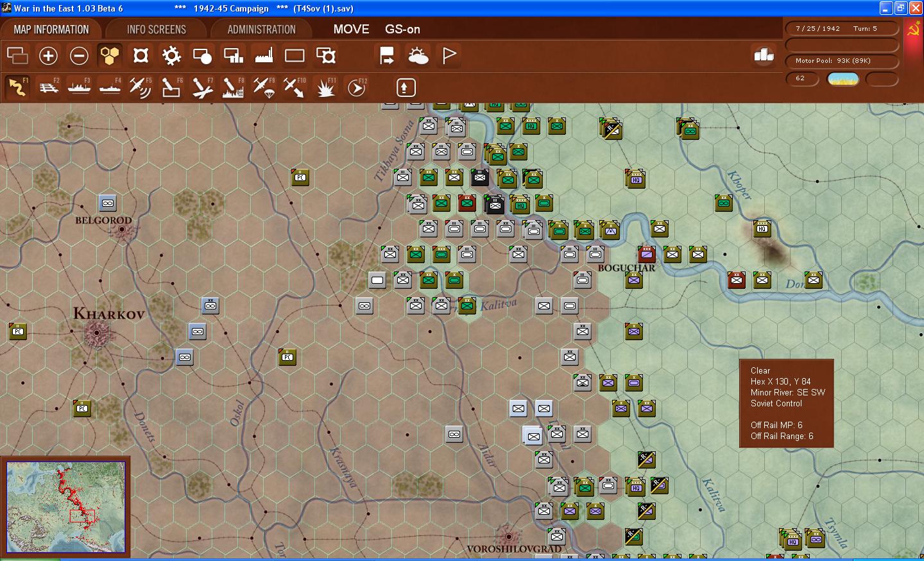
Task: Click 'Off Rail MP: 6' tooltip line
Action: 776,425
